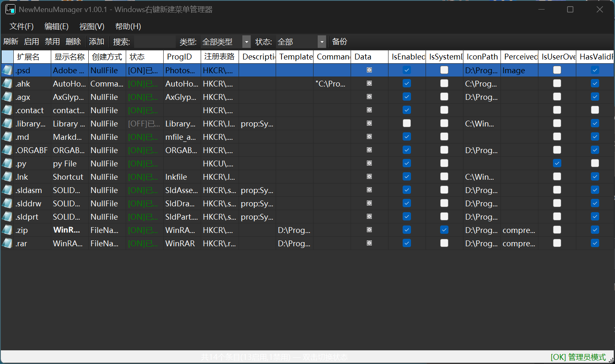Toggle IsEnabled checkbox for .psd row
Viewport: 615px width, 364px height.
[x=407, y=70]
